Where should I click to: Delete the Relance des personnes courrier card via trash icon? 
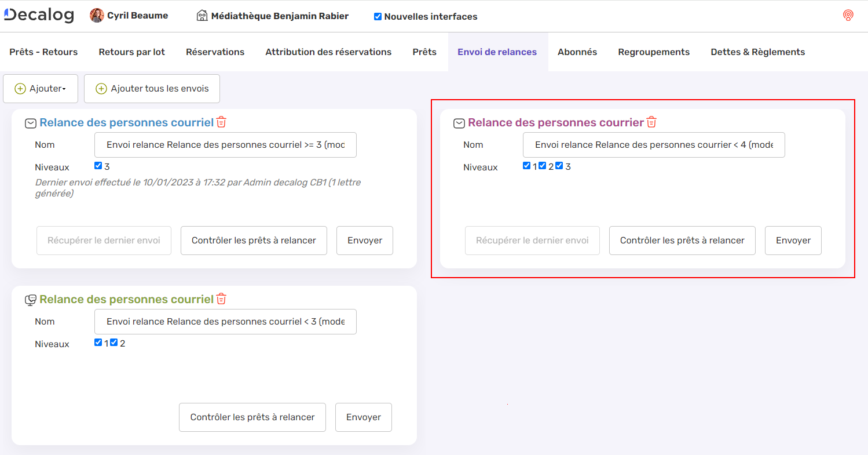click(x=651, y=122)
